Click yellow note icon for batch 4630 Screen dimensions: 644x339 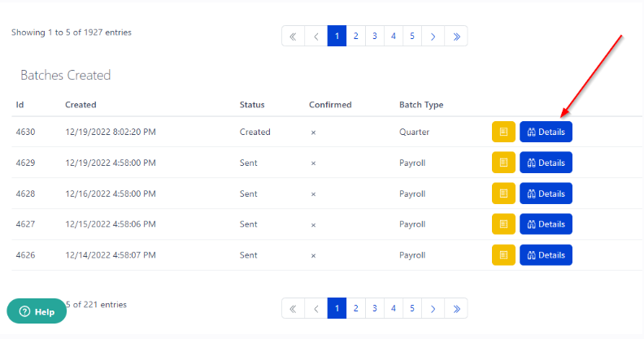(x=503, y=132)
